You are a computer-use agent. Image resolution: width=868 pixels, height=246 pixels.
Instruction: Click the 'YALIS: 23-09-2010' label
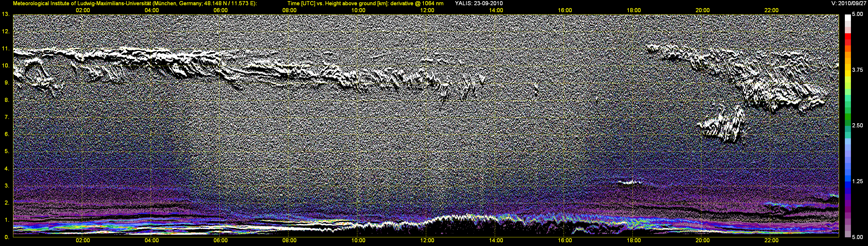pyautogui.click(x=479, y=3)
